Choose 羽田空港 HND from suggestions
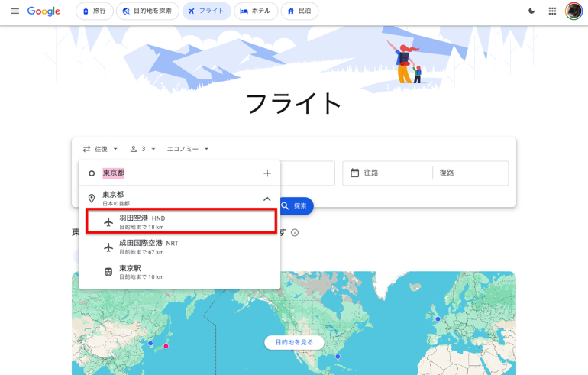This screenshot has height=375, width=588. coord(181,221)
